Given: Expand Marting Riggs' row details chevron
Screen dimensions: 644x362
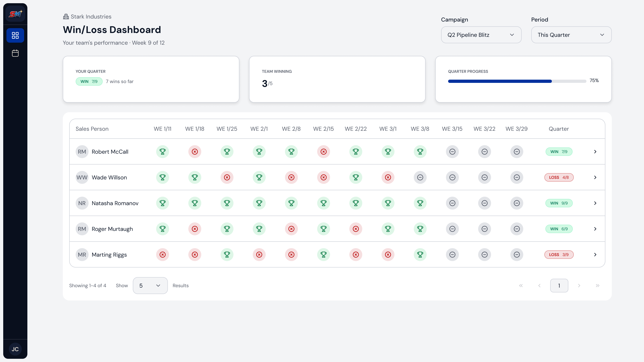Looking at the screenshot, I should [595, 255].
